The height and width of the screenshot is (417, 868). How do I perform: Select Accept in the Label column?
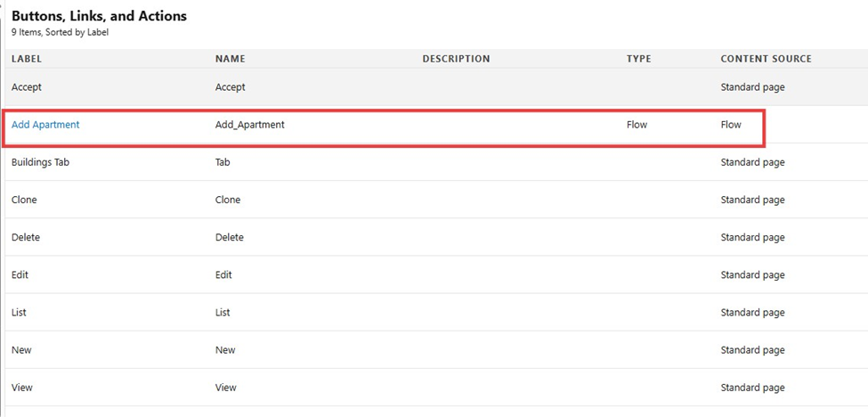click(27, 87)
